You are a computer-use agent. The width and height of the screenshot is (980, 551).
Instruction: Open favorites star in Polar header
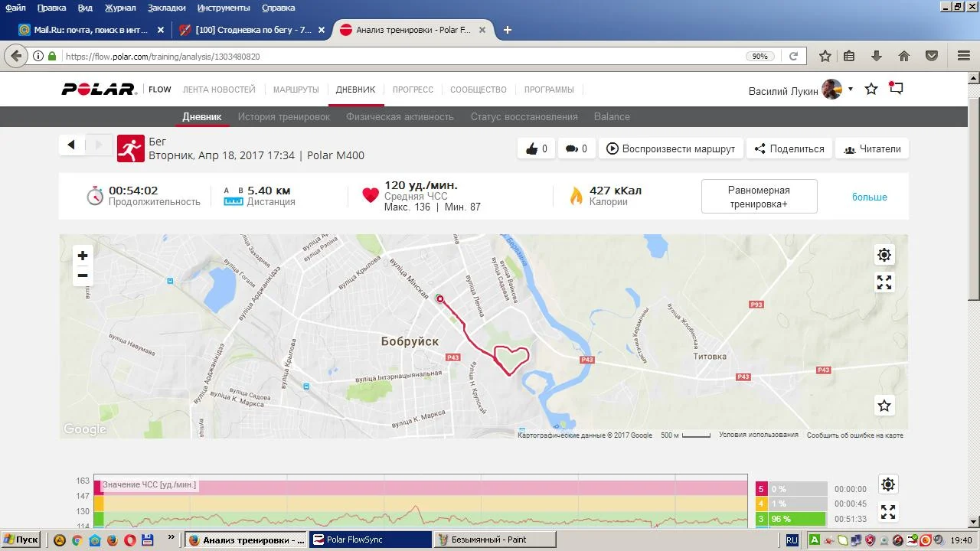[x=871, y=89]
